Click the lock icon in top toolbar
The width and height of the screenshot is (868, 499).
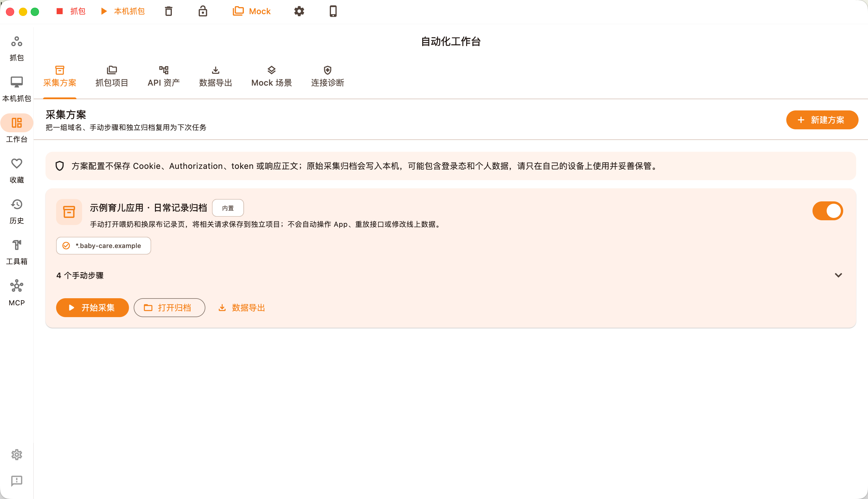point(203,11)
